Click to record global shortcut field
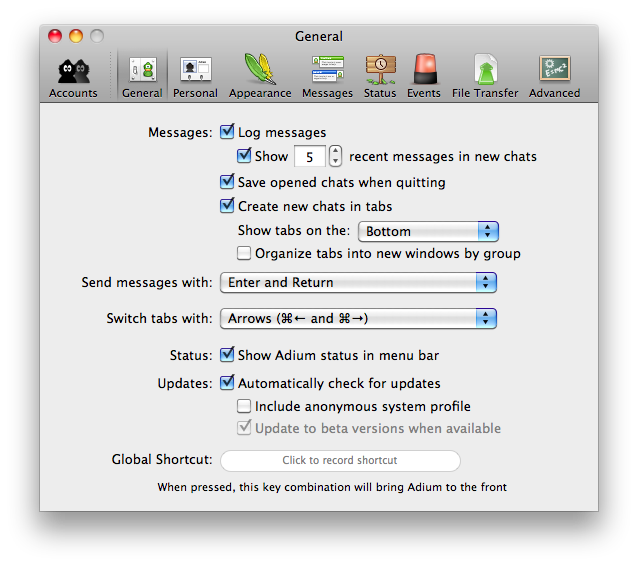The height and width of the screenshot is (566, 638). pos(340,461)
